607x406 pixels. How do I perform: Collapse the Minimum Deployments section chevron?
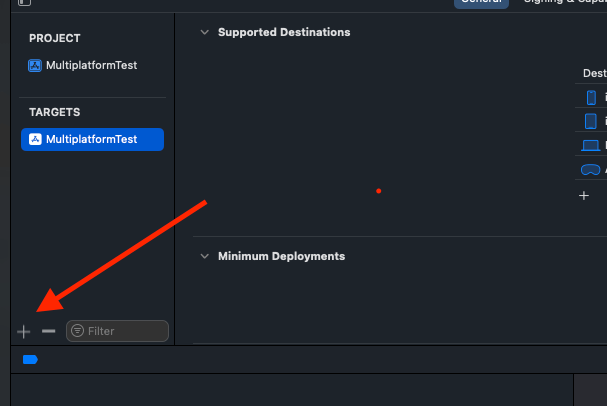[x=205, y=256]
